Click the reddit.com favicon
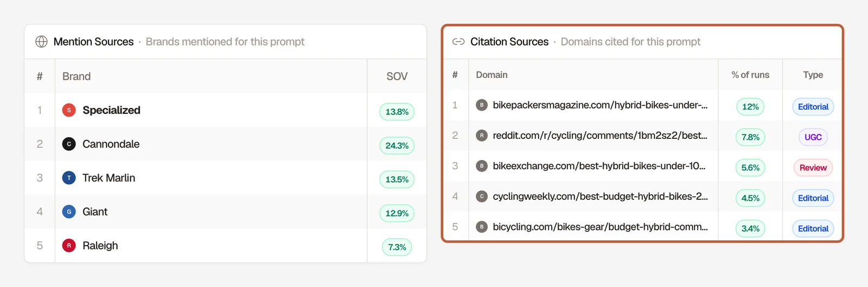This screenshot has width=868, height=287. pos(482,136)
